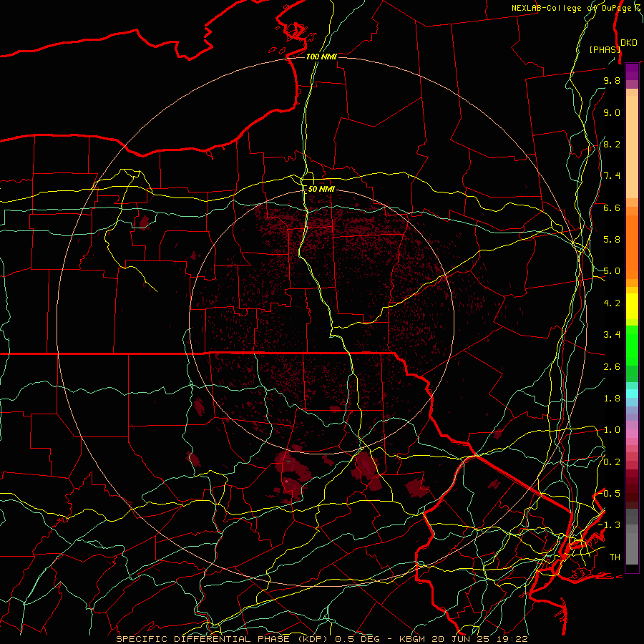The width and height of the screenshot is (644, 644).
Task: Click the 3.4 scale label
Action: [x=612, y=335]
